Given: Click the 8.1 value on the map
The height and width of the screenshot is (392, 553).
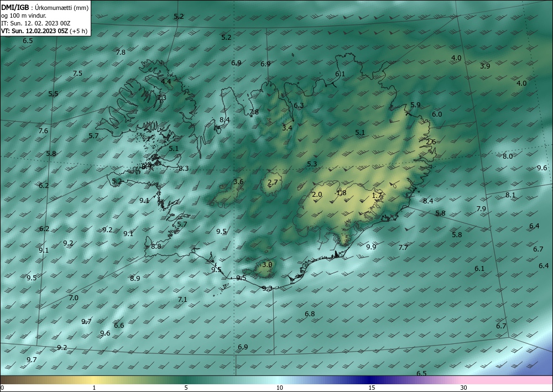Looking at the screenshot, I should pyautogui.click(x=510, y=195).
